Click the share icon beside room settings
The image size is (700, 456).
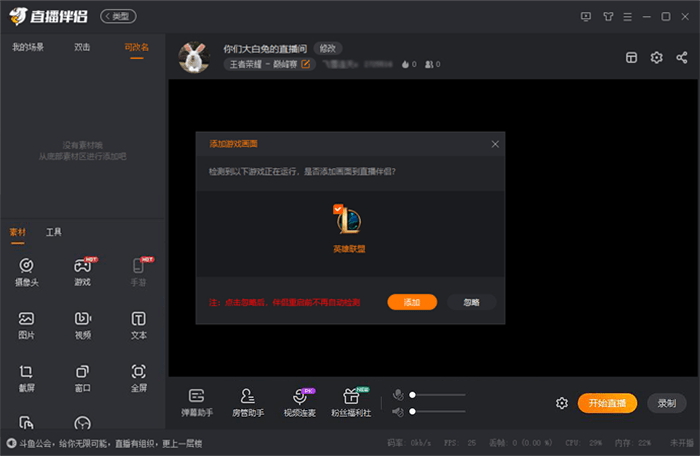click(x=681, y=58)
